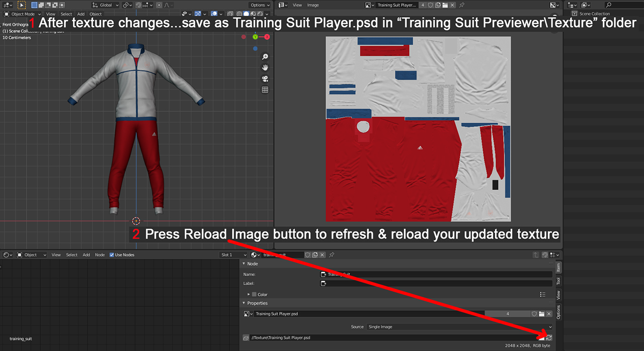644x351 pixels.
Task: Click the red X axis gizmo
Action: coord(267,37)
